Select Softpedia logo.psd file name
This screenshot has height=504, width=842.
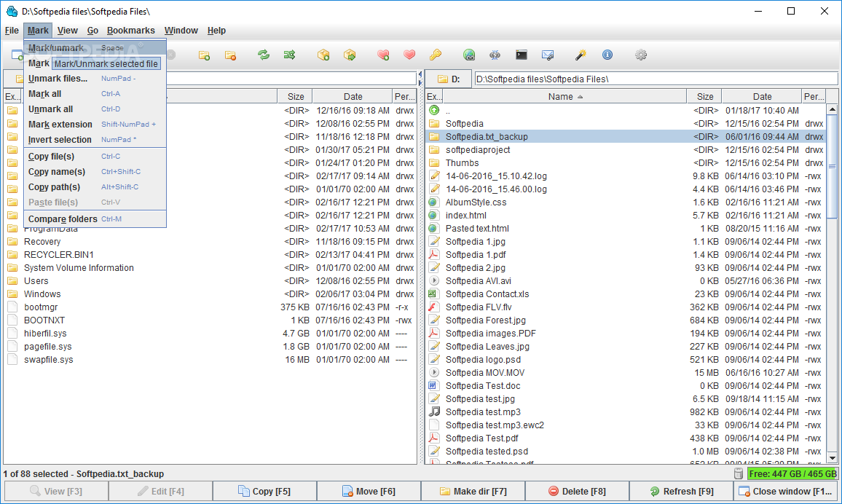[x=483, y=360]
